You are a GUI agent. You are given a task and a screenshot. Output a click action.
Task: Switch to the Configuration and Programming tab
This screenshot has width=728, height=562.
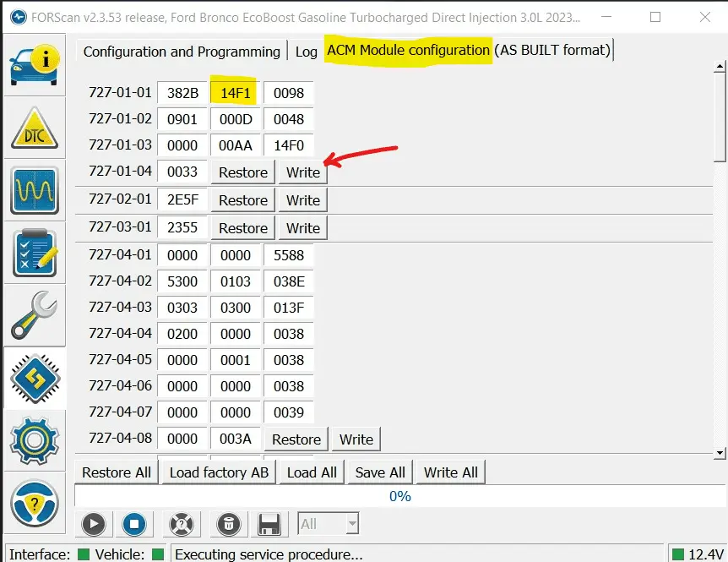[182, 52]
